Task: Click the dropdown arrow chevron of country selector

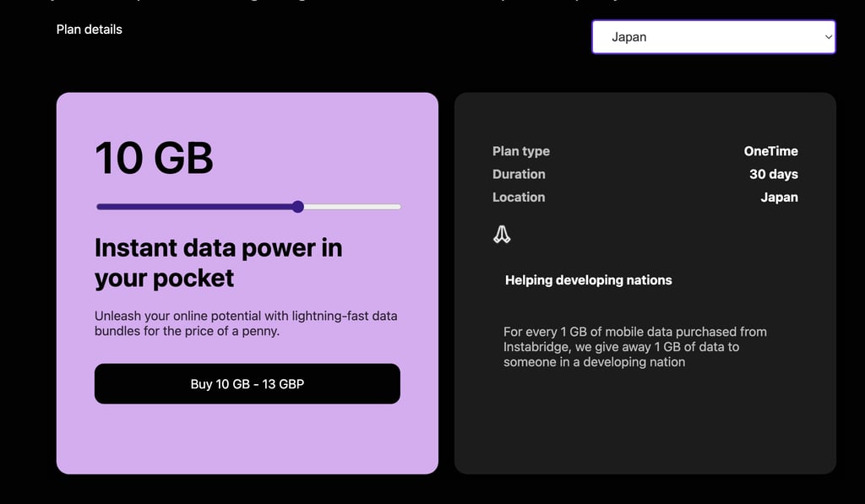Action: pyautogui.click(x=828, y=37)
